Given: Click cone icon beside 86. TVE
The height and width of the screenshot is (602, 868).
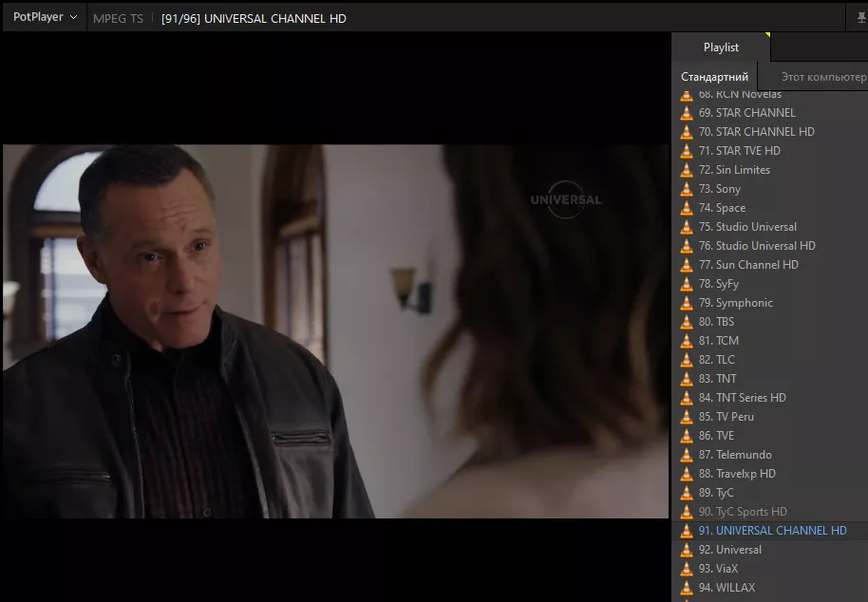Looking at the screenshot, I should coord(687,436).
